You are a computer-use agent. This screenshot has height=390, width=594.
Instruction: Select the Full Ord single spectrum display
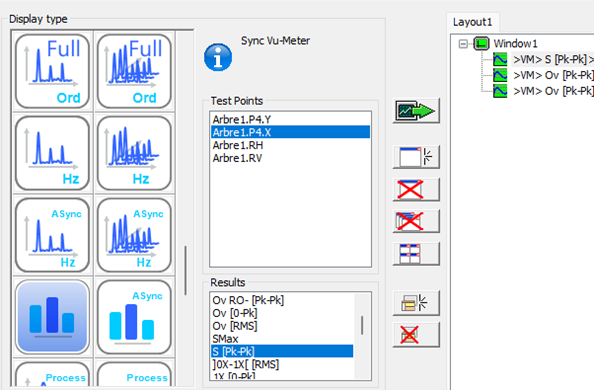point(52,71)
